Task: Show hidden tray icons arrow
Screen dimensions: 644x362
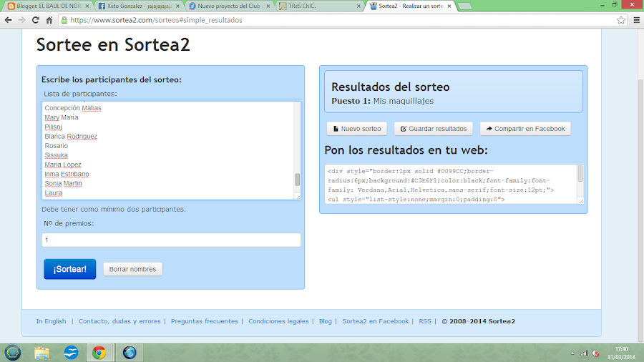Action: pyautogui.click(x=572, y=353)
